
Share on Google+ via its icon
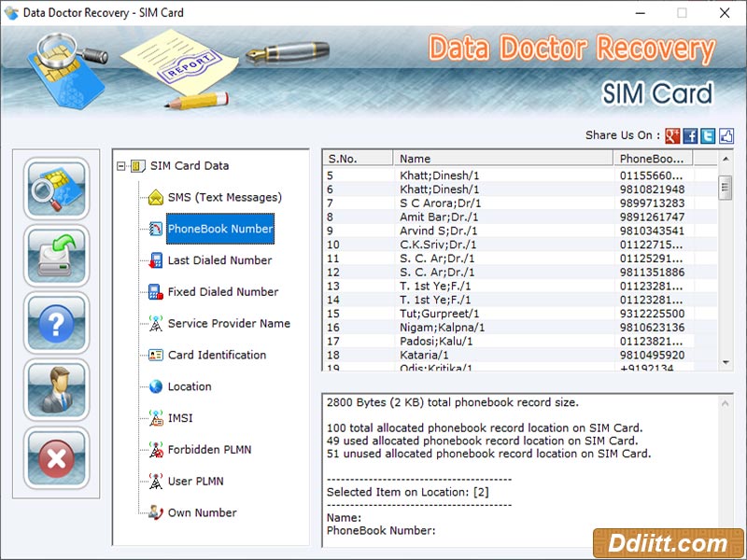pyautogui.click(x=673, y=135)
